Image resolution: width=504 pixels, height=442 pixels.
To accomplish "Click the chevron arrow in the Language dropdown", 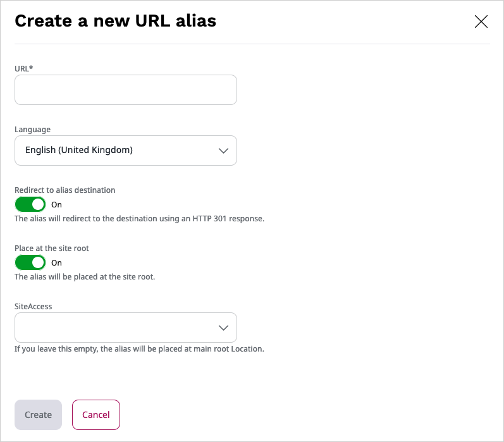I will coord(223,150).
